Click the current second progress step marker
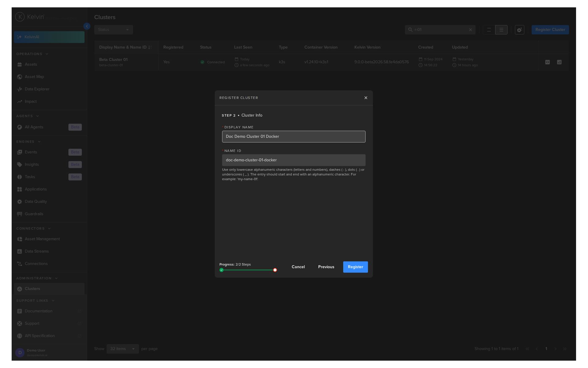588x368 pixels. coord(275,270)
